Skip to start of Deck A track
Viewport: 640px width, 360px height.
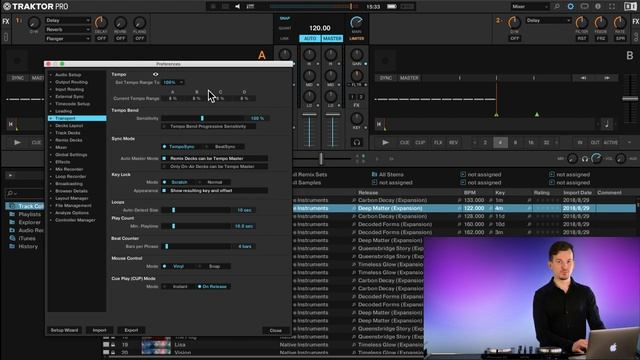pos(11,124)
